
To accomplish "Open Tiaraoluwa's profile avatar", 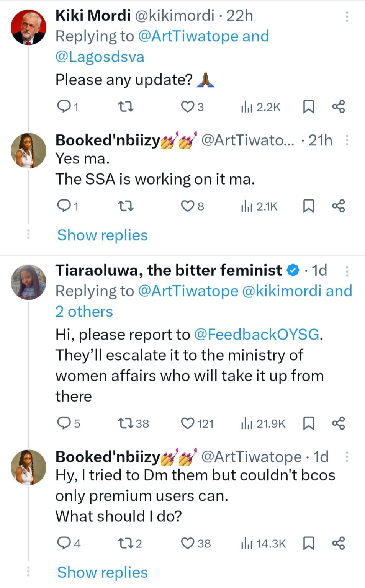I will (x=29, y=282).
